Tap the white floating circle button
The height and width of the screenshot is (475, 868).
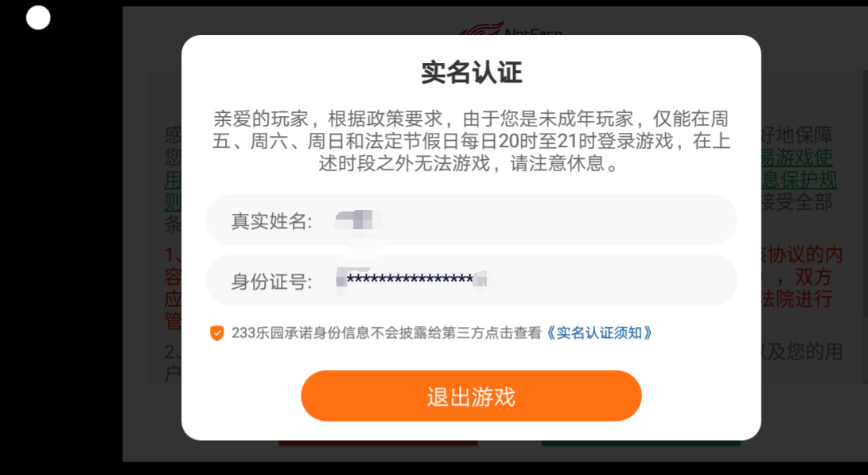pyautogui.click(x=38, y=18)
